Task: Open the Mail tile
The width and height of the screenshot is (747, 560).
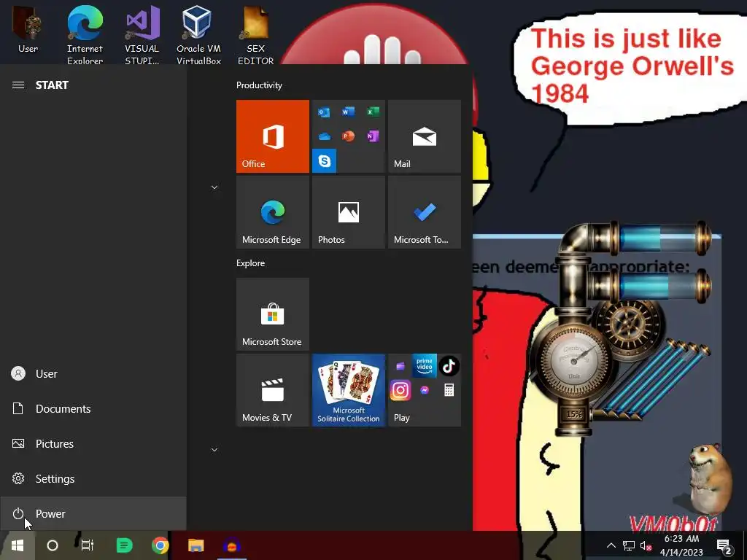Action: 425,136
